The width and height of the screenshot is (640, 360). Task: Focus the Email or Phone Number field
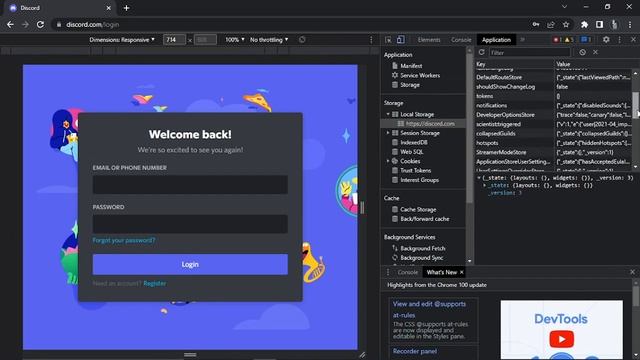click(x=190, y=184)
